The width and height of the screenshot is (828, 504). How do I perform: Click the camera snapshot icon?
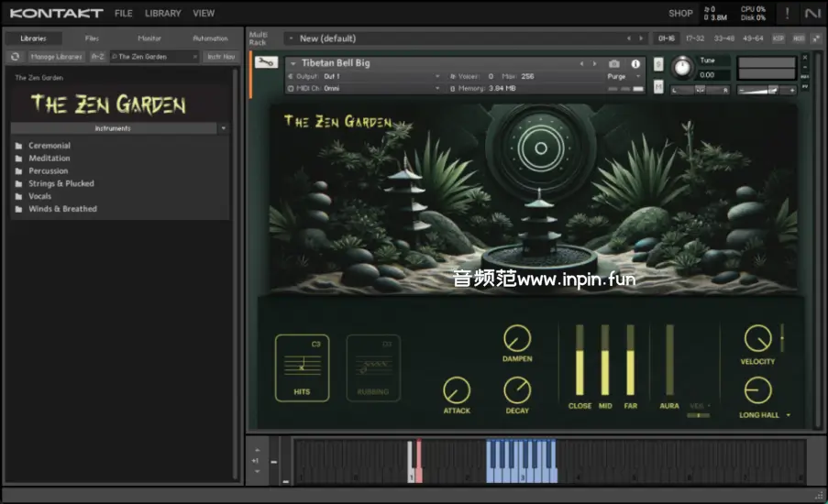[614, 64]
